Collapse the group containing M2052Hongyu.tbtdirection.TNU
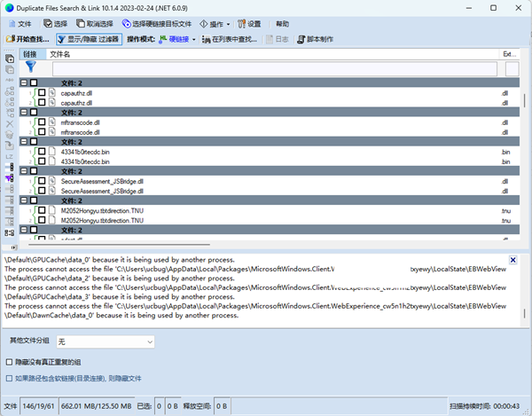Viewport: 532px width, 416px height. pos(24,200)
